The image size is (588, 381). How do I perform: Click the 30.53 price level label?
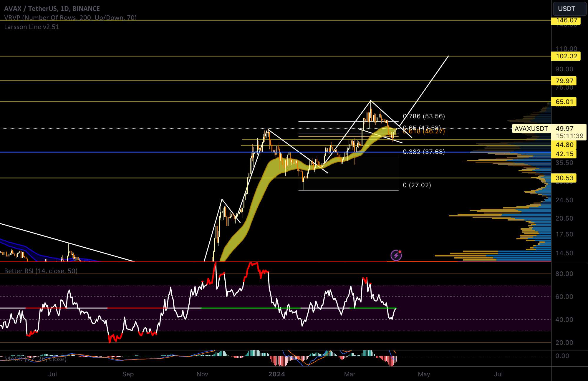coord(564,178)
